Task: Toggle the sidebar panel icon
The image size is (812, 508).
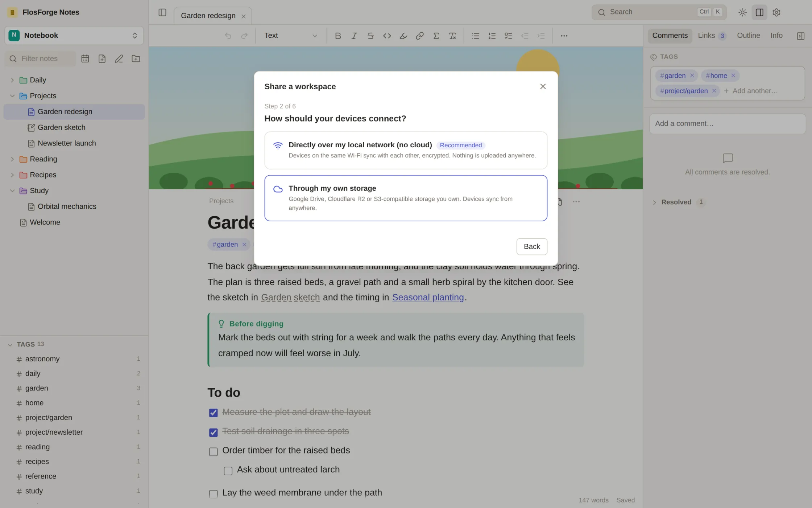Action: pyautogui.click(x=162, y=12)
